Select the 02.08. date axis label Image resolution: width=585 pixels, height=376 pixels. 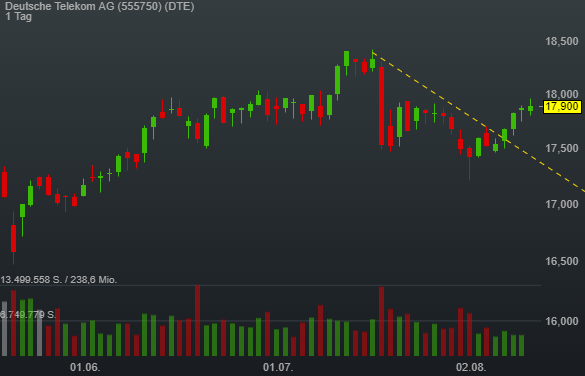coord(471,367)
